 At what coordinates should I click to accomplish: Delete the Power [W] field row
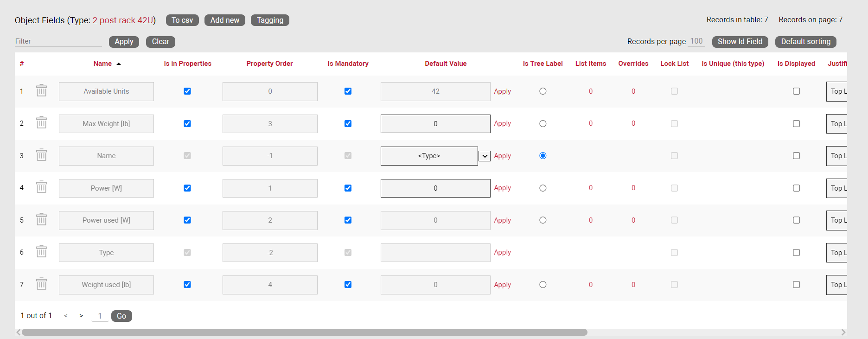pyautogui.click(x=42, y=187)
